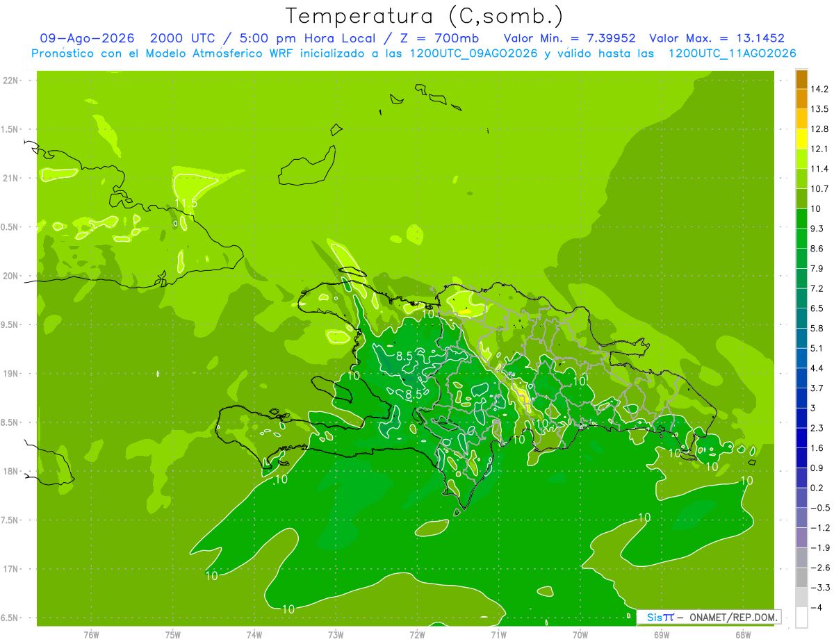Click the "17N" latitude axis label
This screenshot has width=834, height=644.
click(10, 569)
